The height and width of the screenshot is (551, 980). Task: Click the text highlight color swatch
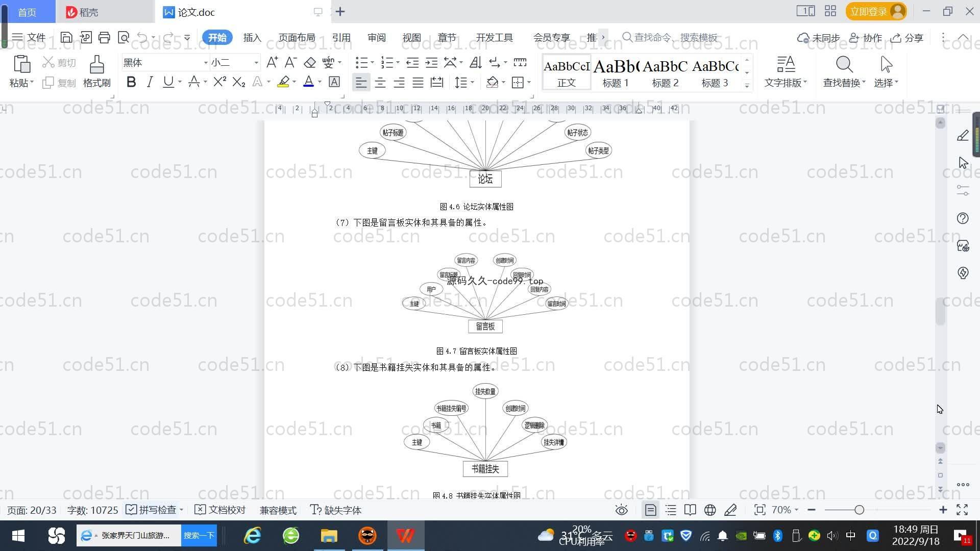click(283, 82)
